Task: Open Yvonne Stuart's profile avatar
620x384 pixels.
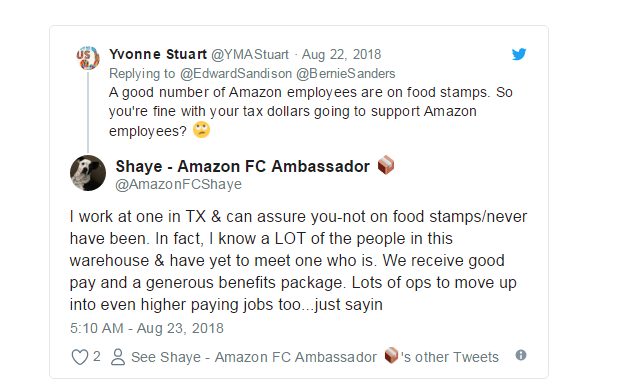Action: click(x=88, y=58)
